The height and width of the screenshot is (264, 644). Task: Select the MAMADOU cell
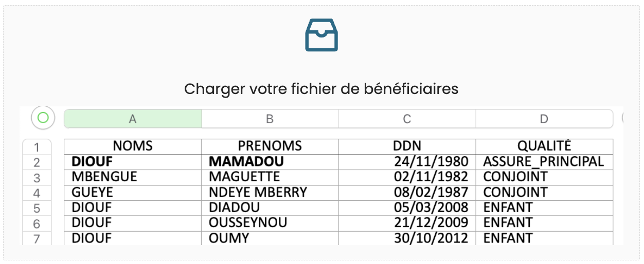pos(270,161)
